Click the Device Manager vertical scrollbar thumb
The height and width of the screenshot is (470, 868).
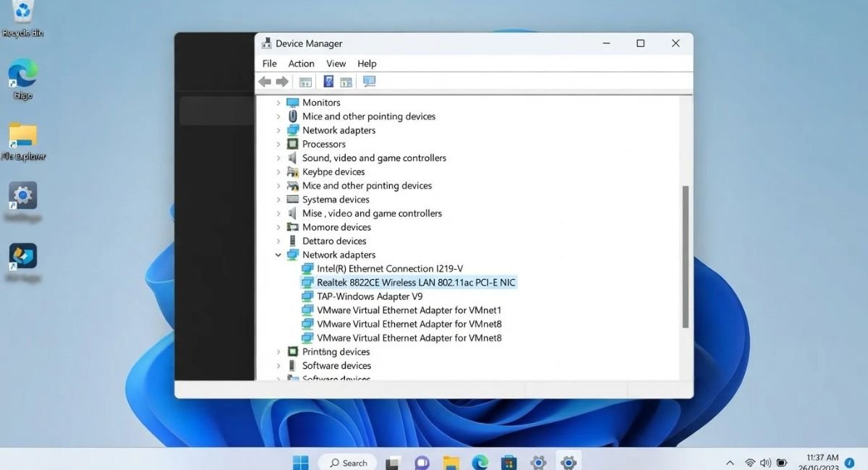pyautogui.click(x=685, y=257)
